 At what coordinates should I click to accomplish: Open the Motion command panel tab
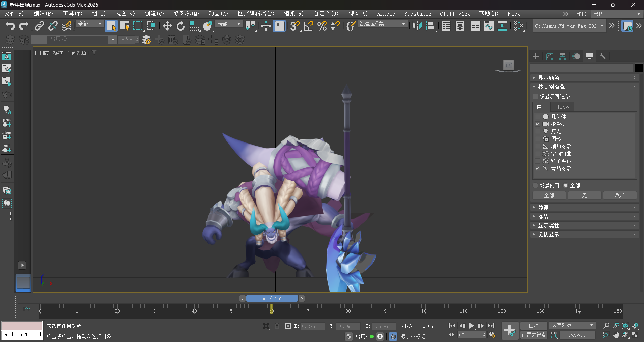coord(576,56)
